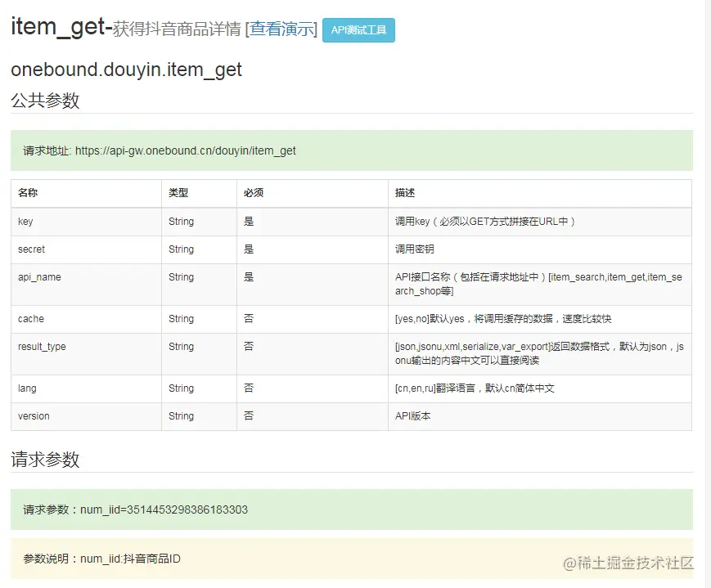Click 是 in the secret row
Screen dimensions: 711x588
coord(249,249)
